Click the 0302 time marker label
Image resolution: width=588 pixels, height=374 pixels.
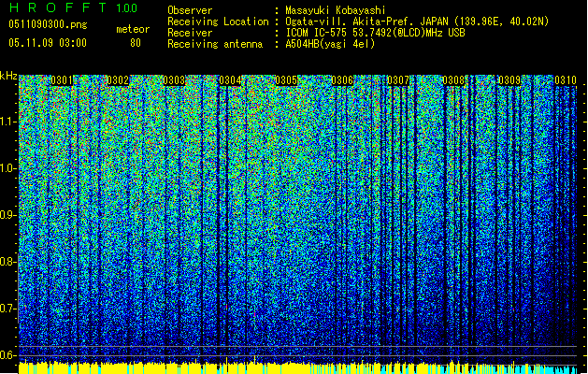[x=118, y=80]
